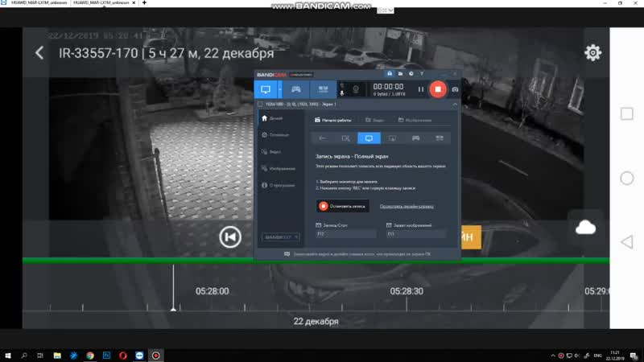The height and width of the screenshot is (362, 644).
Task: Open the Video section in Bandicam sidebar
Action: pos(271,152)
